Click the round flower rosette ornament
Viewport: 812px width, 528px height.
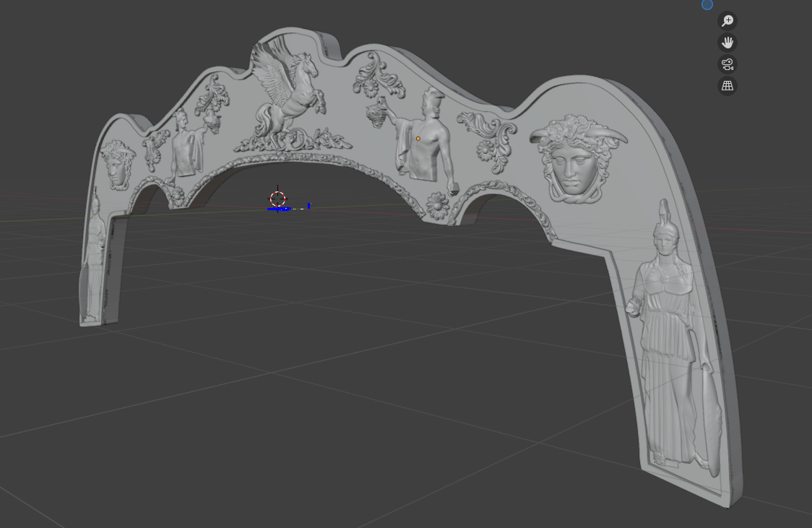coord(437,206)
